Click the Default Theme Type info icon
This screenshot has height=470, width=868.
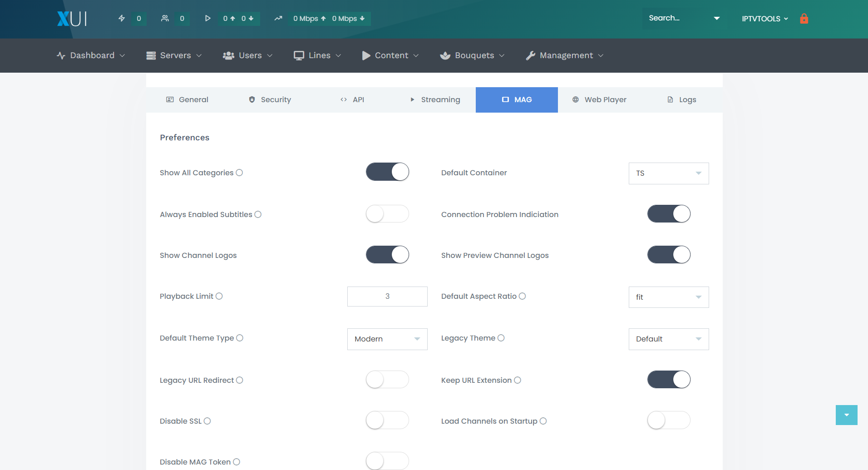pos(240,338)
